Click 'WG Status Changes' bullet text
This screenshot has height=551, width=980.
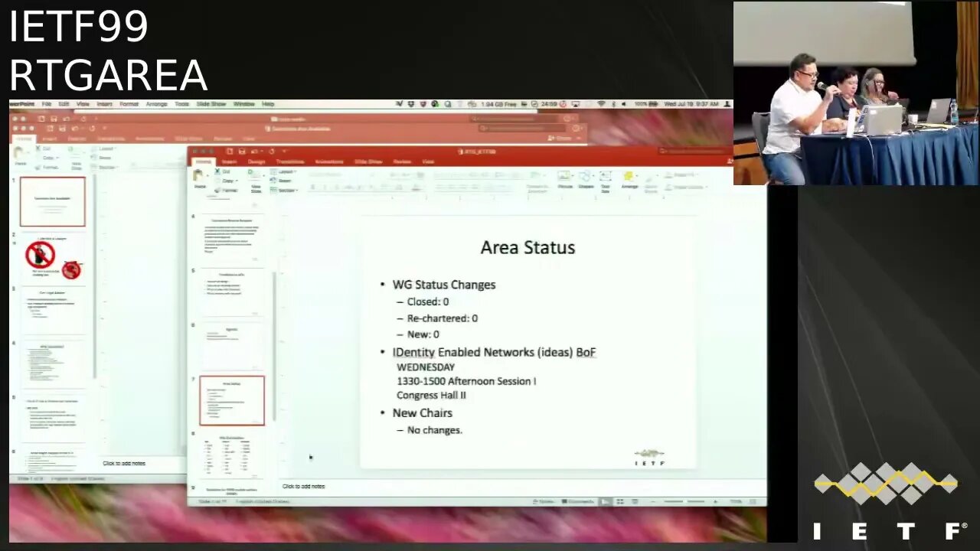[x=444, y=285]
